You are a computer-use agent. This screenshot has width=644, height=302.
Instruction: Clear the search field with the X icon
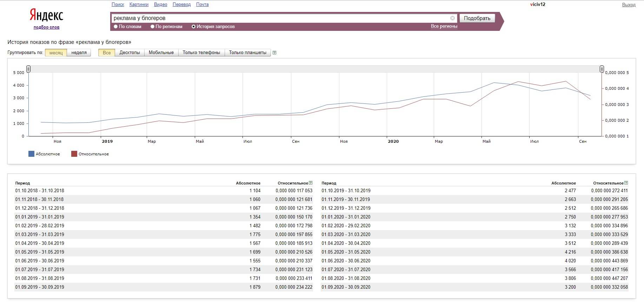(452, 18)
